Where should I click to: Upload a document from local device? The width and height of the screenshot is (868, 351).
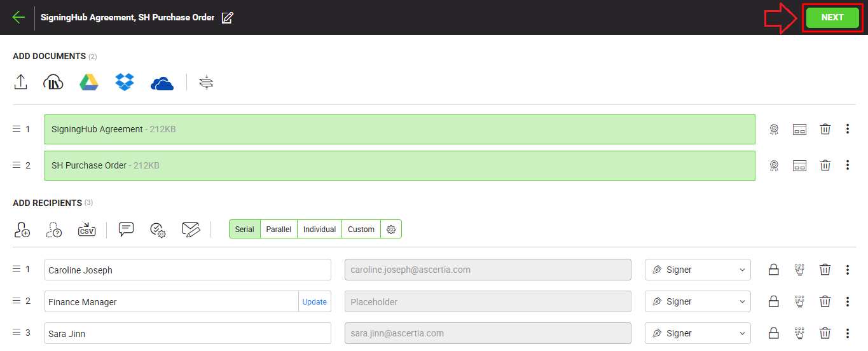pos(20,83)
